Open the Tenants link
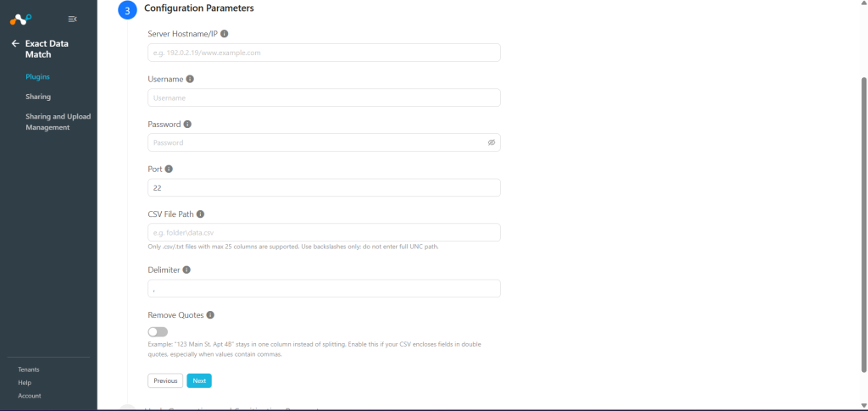Image resolution: width=868 pixels, height=411 pixels. 29,369
